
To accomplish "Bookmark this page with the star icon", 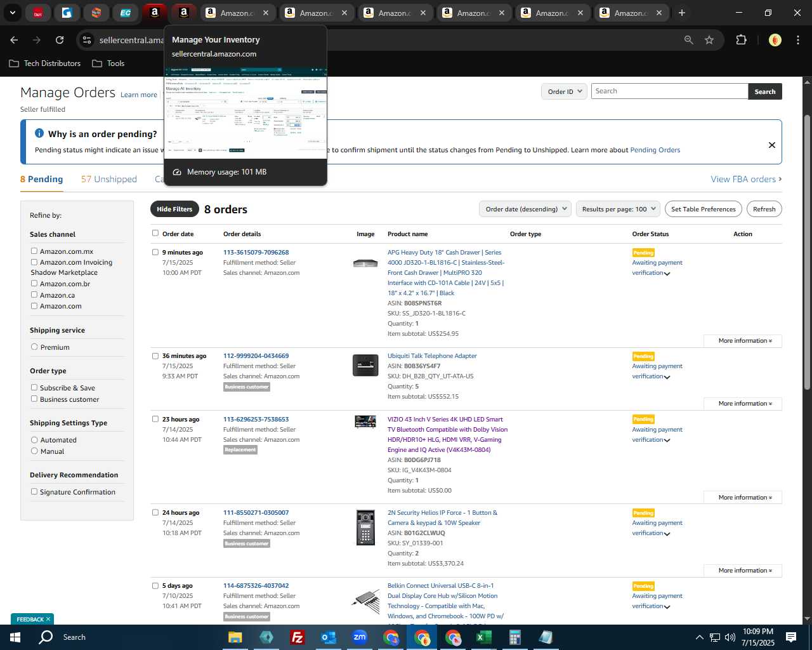I will pyautogui.click(x=709, y=40).
